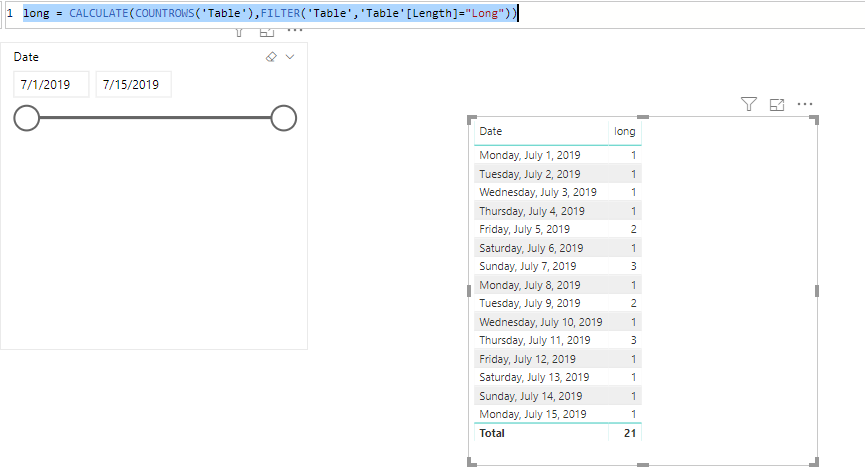
Task: Select row Tuesday, July 9, 2019
Action: 557,303
